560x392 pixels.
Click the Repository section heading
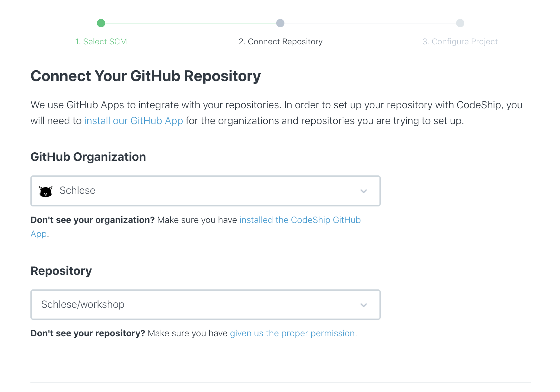pos(61,271)
